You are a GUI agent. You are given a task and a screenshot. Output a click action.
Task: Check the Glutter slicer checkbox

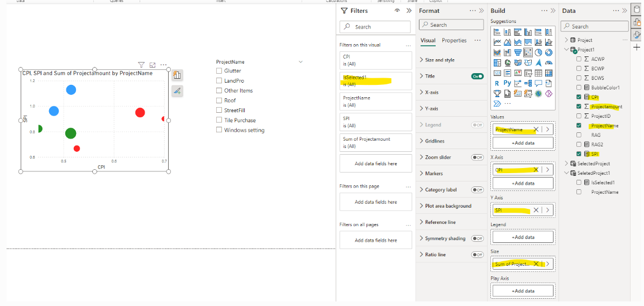pos(219,71)
